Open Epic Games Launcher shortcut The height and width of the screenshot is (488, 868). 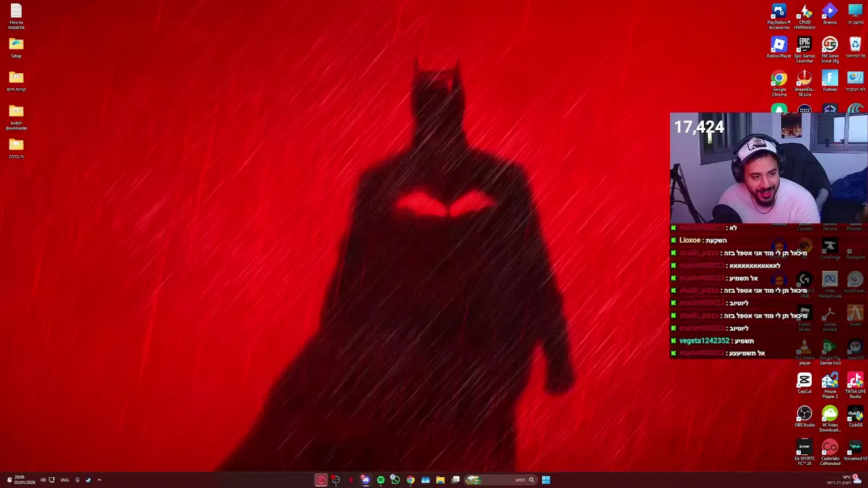pyautogui.click(x=804, y=50)
